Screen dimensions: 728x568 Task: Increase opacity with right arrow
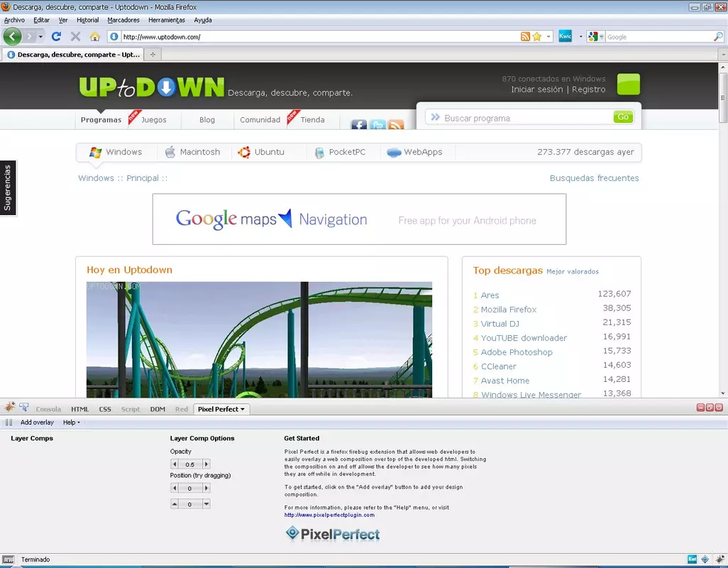point(206,464)
